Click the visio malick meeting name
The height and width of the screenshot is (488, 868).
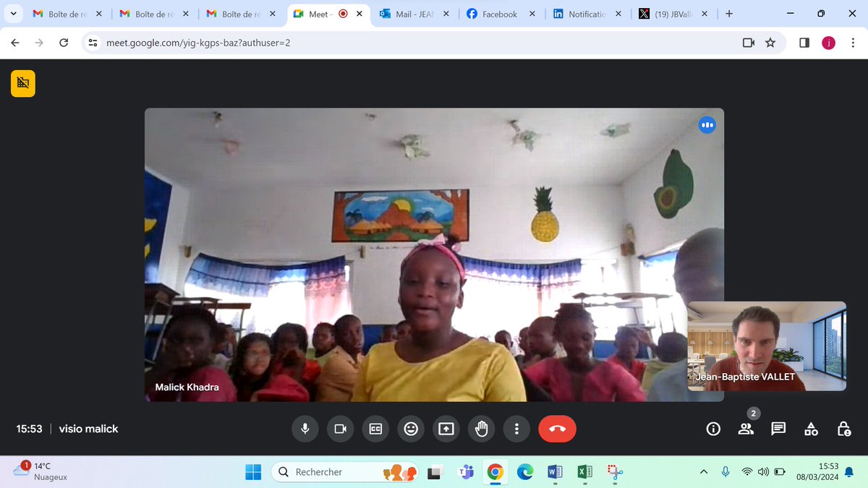88,429
